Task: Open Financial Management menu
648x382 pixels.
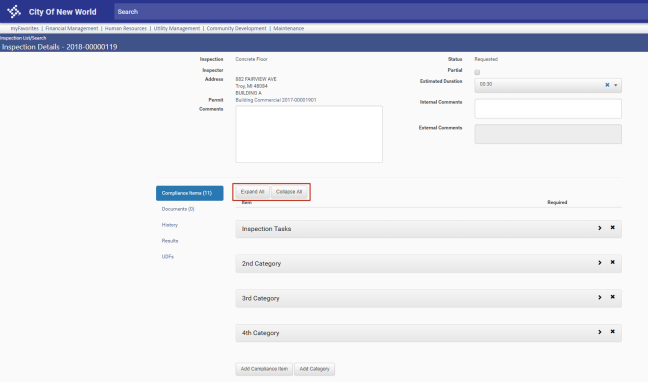Action: pyautogui.click(x=71, y=29)
